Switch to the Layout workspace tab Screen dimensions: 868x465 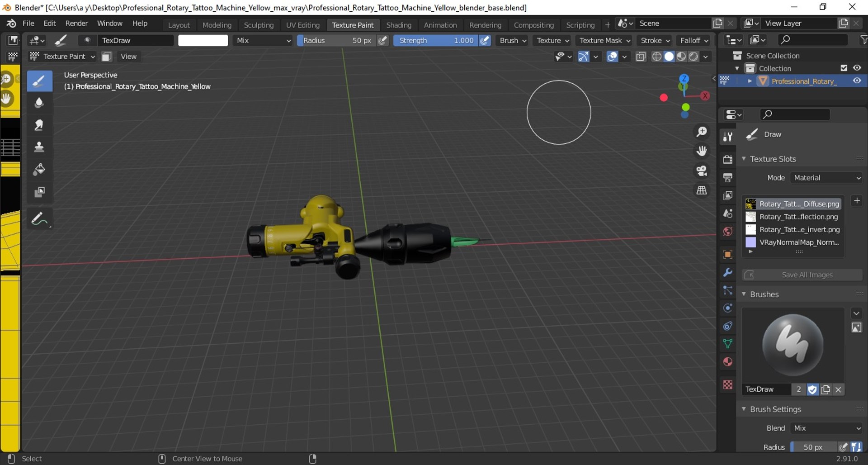(179, 25)
